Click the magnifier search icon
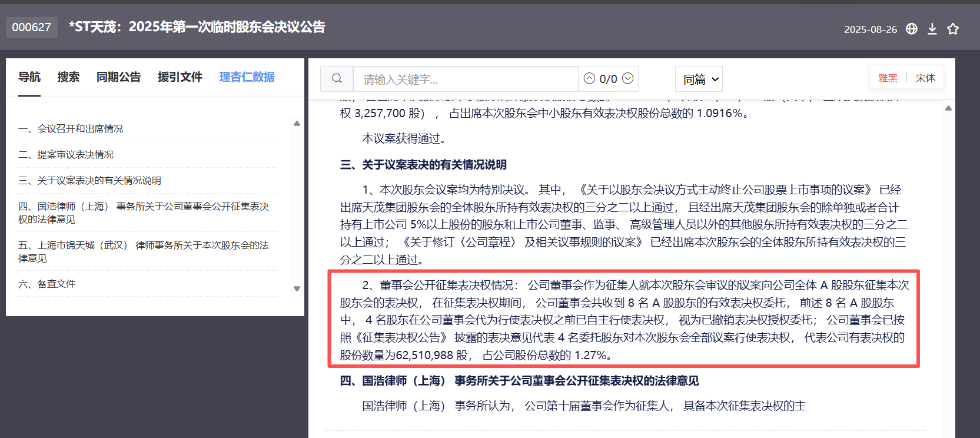 (x=337, y=78)
